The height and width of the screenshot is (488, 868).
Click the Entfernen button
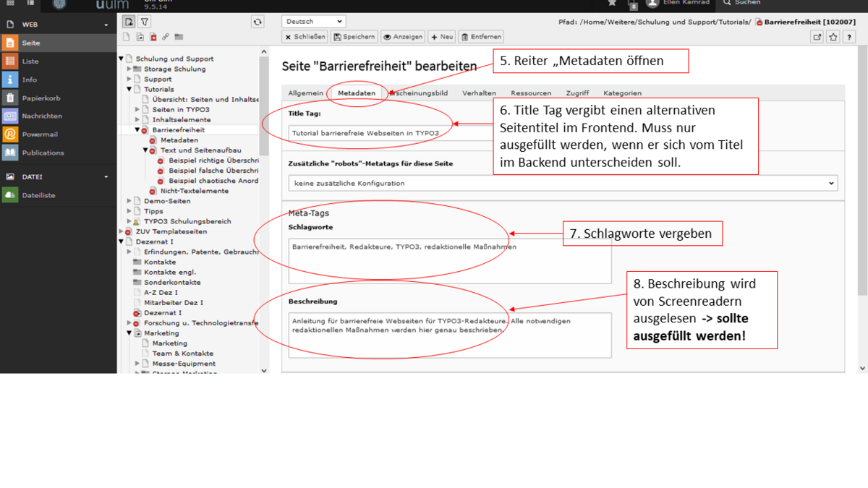[481, 37]
